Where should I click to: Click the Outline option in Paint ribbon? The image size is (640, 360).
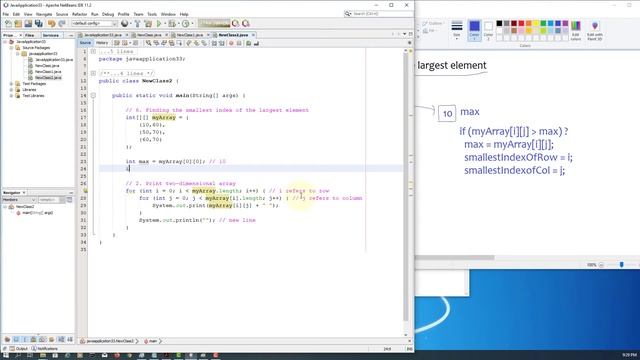click(x=433, y=23)
